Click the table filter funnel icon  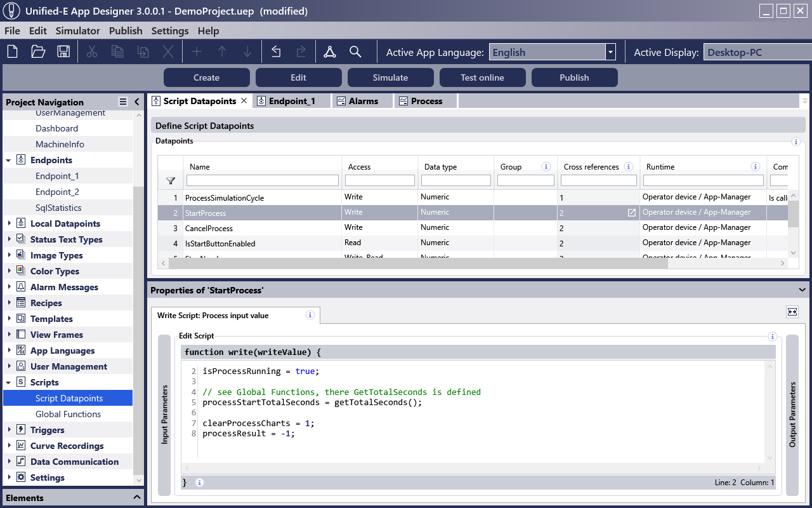170,181
